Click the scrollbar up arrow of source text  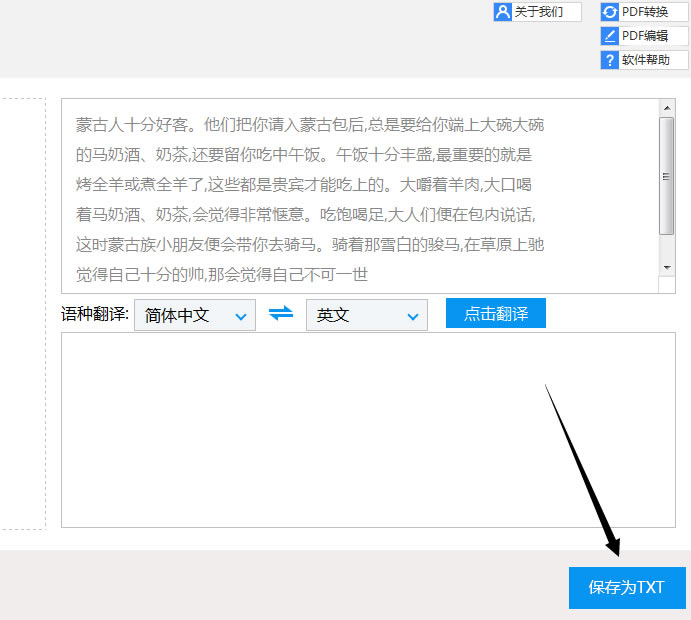[x=667, y=108]
